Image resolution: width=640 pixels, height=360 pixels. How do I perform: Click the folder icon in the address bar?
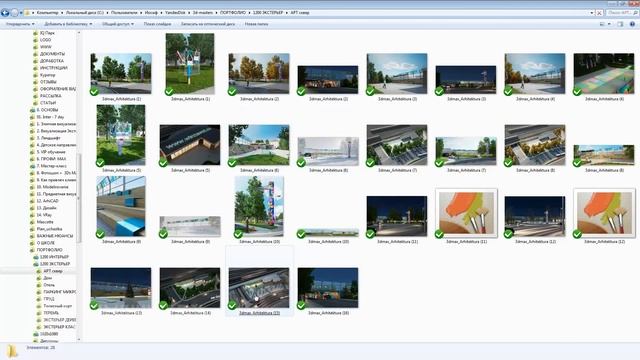point(27,13)
